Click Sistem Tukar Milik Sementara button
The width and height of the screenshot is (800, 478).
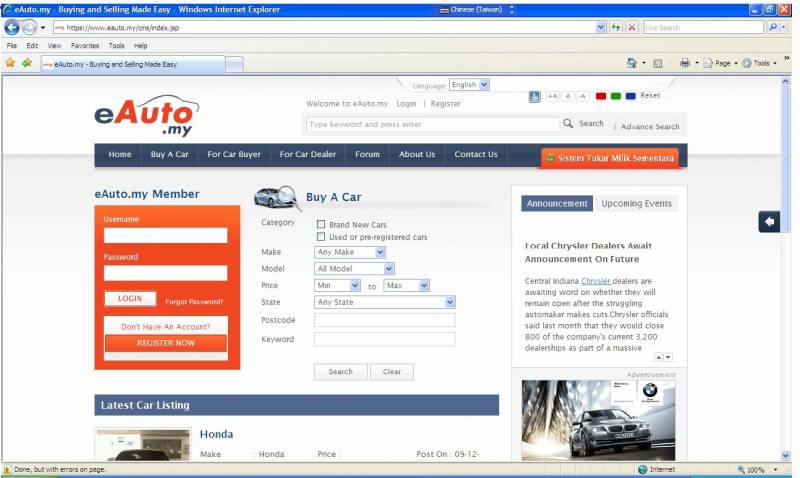(610, 158)
